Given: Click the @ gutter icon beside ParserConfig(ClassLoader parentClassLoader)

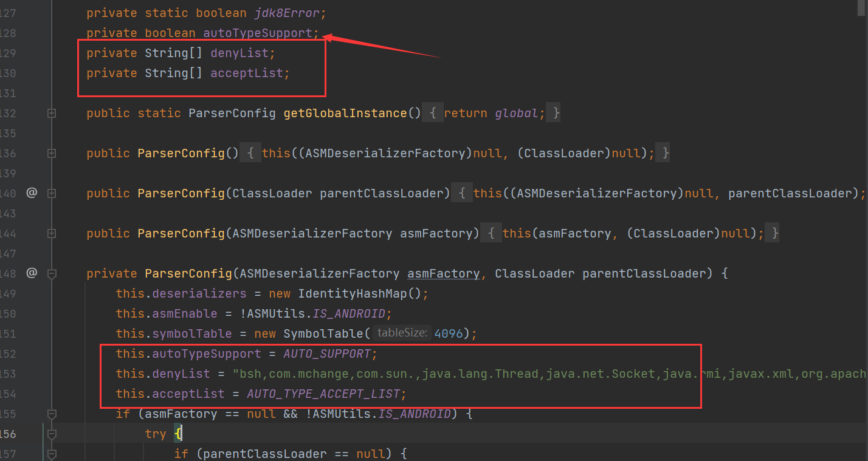Looking at the screenshot, I should point(32,193).
